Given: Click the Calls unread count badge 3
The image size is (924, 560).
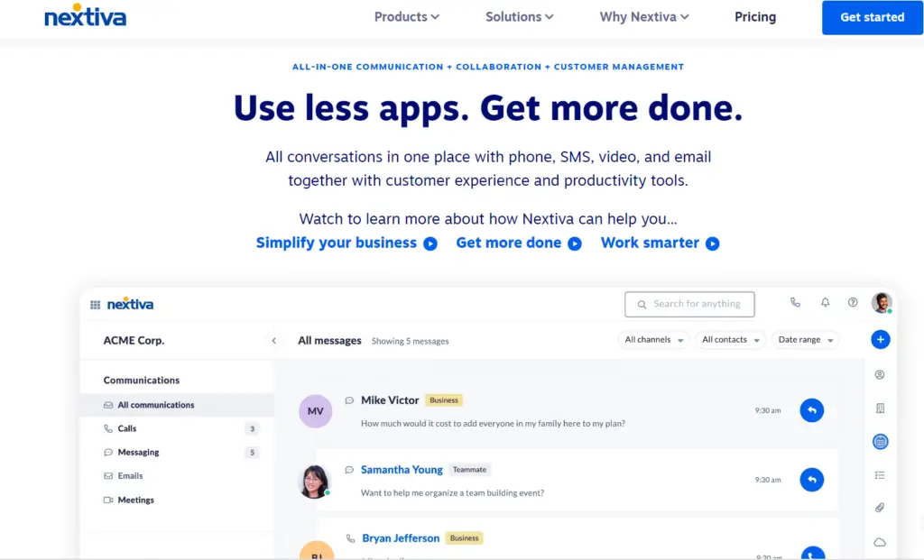Looking at the screenshot, I should (x=253, y=428).
